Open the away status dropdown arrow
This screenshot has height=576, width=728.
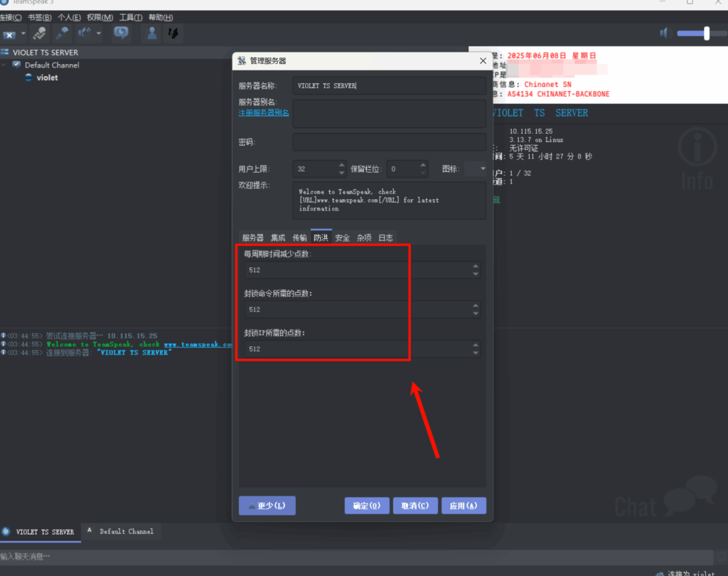coord(98,33)
